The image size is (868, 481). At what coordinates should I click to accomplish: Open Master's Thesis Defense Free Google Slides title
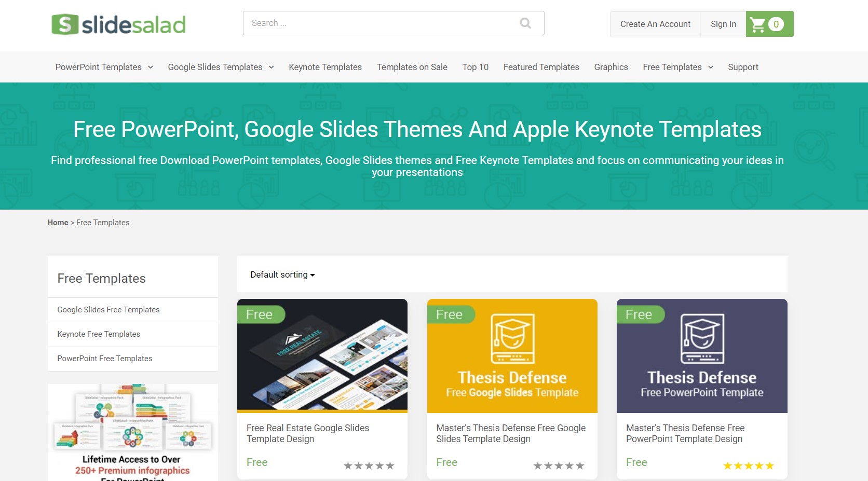click(x=511, y=433)
